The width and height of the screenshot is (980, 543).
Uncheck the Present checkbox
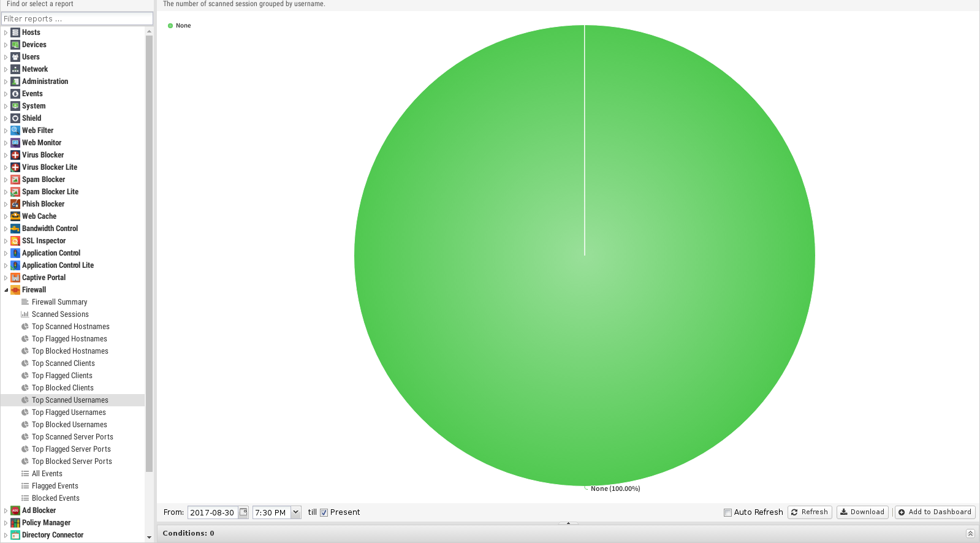324,513
